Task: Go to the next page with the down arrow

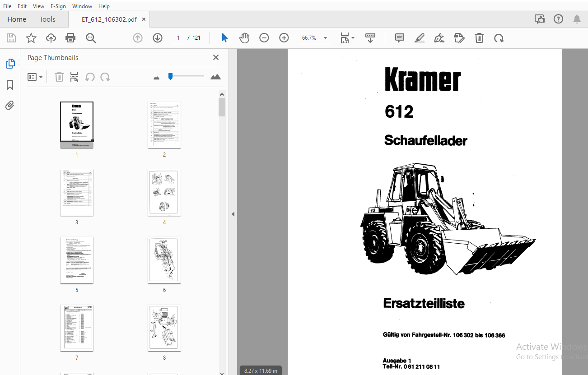Action: pyautogui.click(x=158, y=38)
